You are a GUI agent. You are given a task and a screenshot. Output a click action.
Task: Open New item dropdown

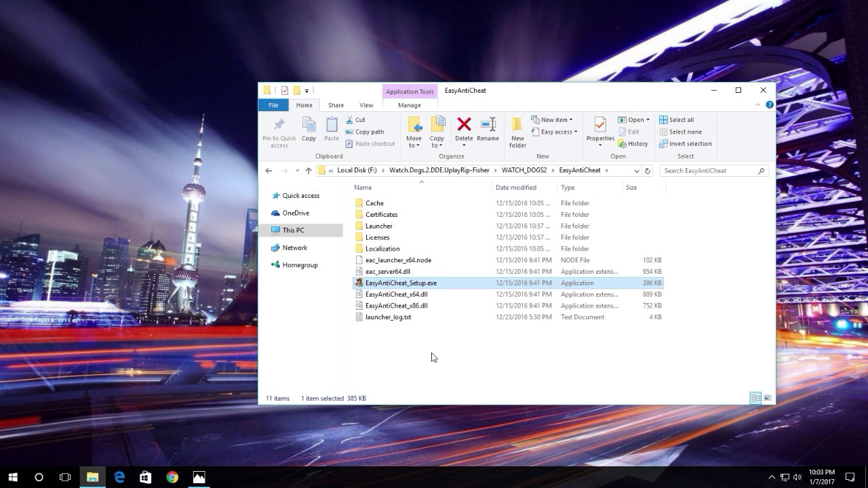552,120
